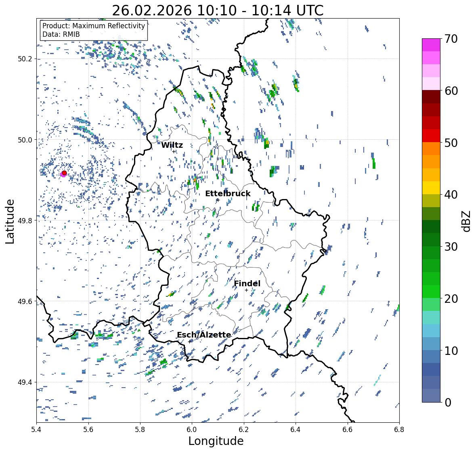476x451 pixels.
Task: Click the 49.4 latitude tick label
Action: (25, 382)
